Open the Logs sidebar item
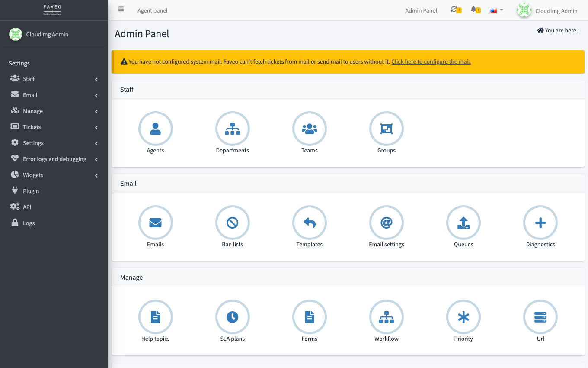Screen dimensions: 588x368 54,223
